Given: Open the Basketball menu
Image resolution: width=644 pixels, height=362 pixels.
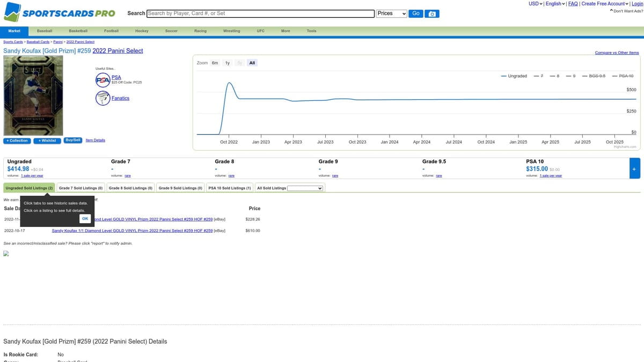Looking at the screenshot, I should [78, 31].
